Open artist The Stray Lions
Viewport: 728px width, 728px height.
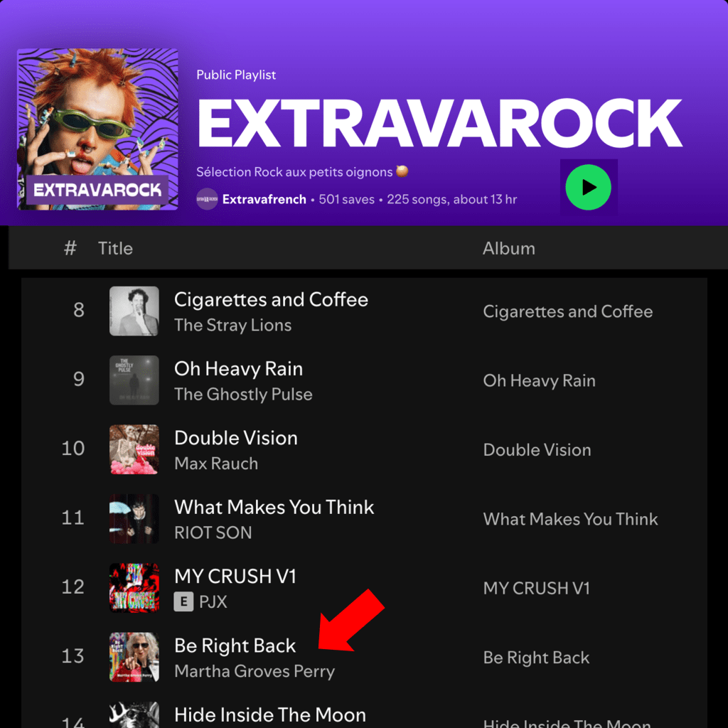tap(232, 326)
